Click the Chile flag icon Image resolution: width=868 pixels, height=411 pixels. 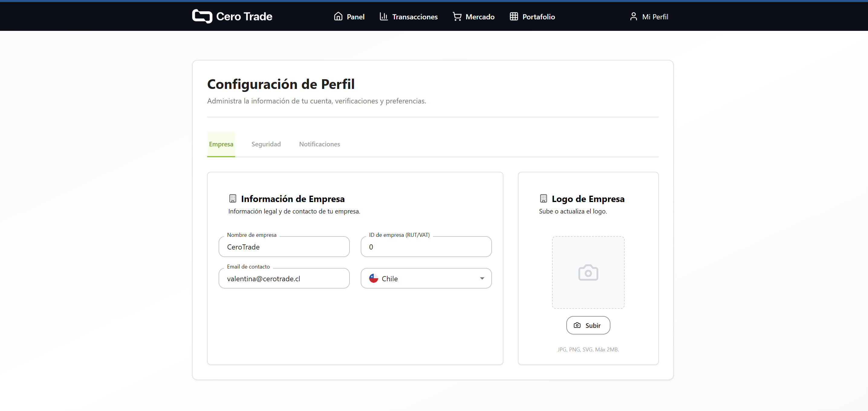pyautogui.click(x=373, y=278)
